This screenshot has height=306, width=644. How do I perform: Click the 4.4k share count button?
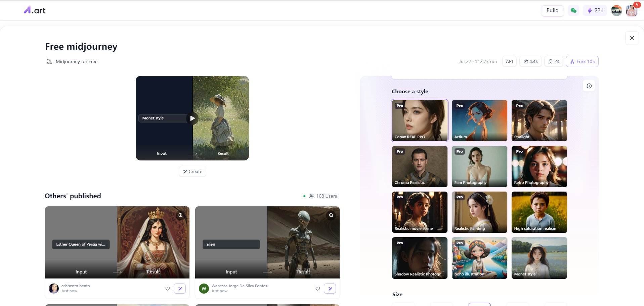point(531,61)
